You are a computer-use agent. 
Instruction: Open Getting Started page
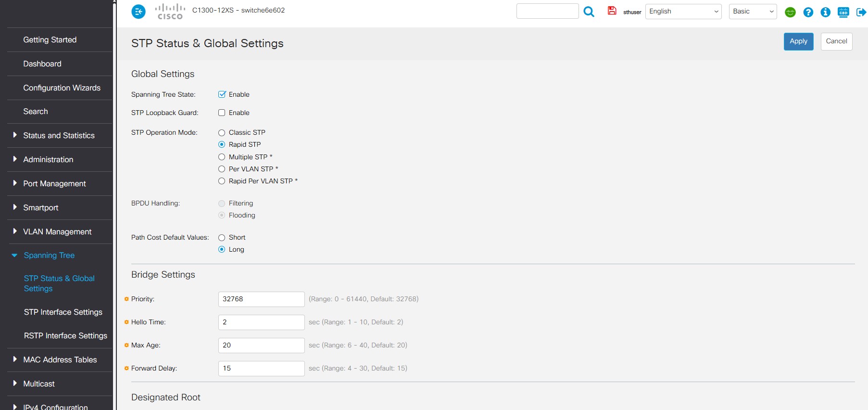click(50, 40)
